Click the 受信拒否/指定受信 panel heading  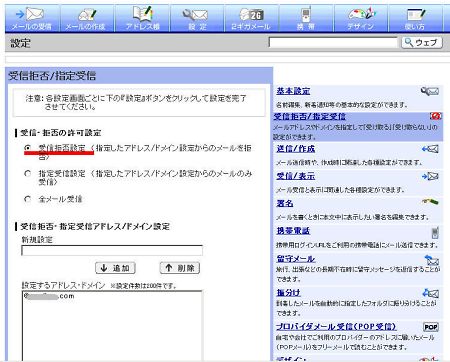point(52,76)
